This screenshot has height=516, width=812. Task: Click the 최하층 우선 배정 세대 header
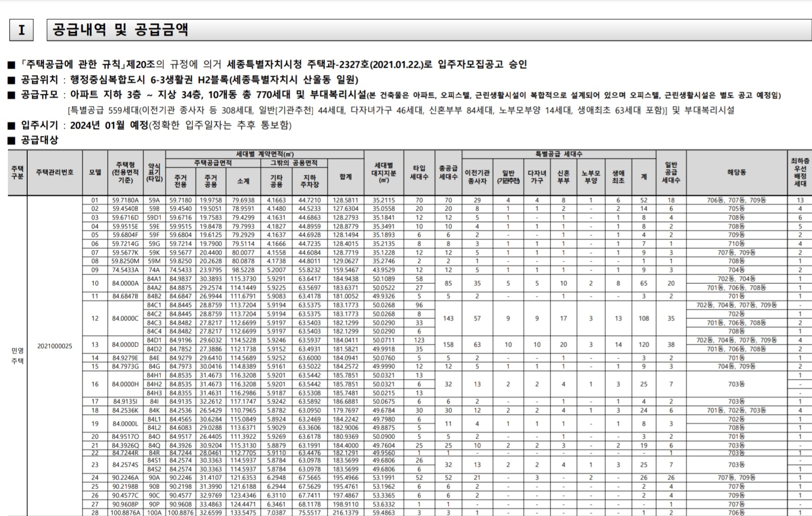point(800,172)
